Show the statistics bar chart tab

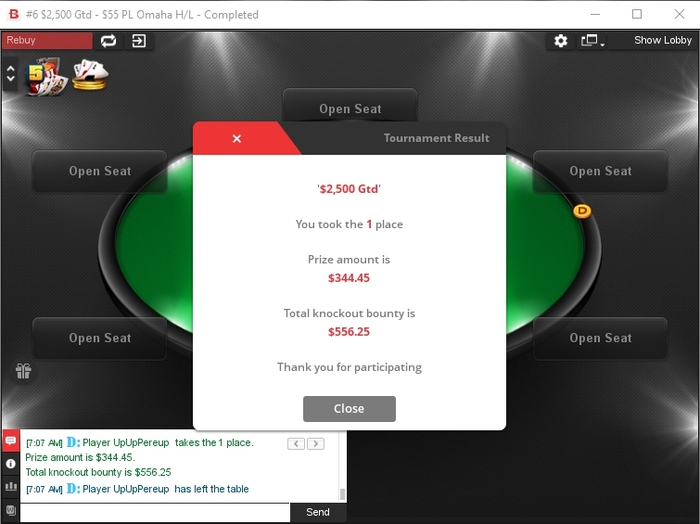[11, 486]
